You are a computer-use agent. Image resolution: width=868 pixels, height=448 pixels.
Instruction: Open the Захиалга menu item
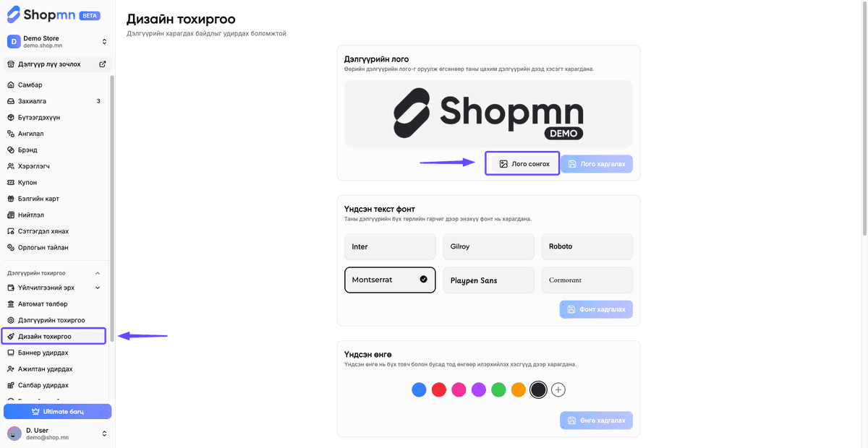[x=54, y=101]
